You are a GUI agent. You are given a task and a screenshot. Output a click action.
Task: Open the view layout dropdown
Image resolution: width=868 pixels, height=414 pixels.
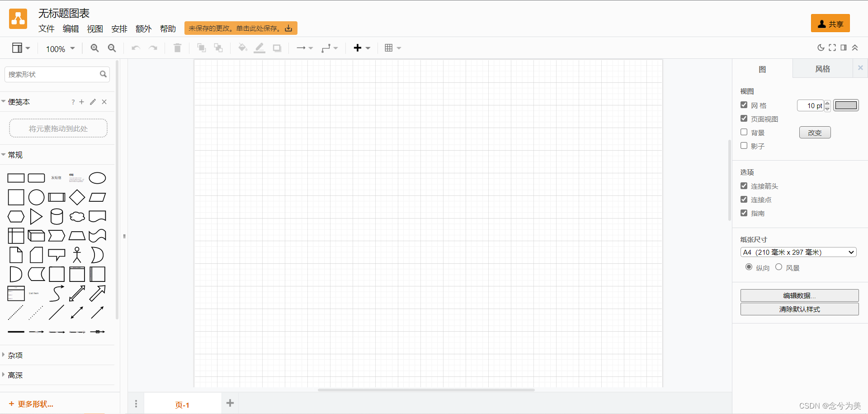pyautogui.click(x=21, y=48)
